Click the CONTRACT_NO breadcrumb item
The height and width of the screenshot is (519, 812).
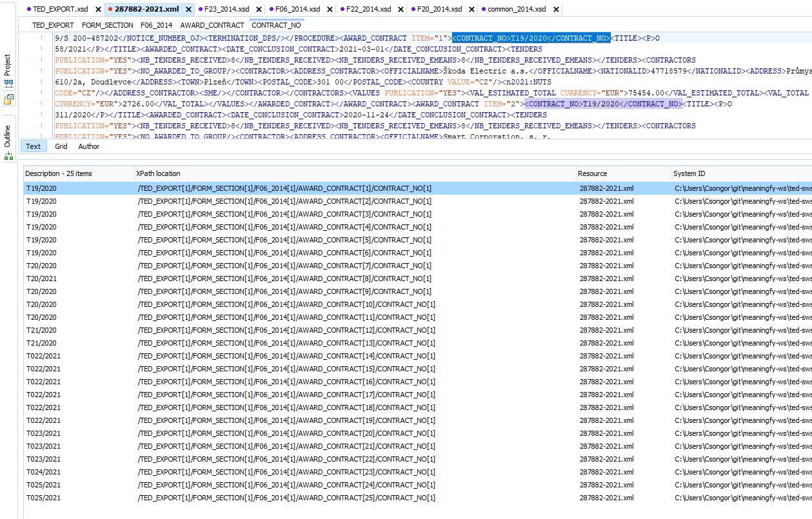coord(276,26)
